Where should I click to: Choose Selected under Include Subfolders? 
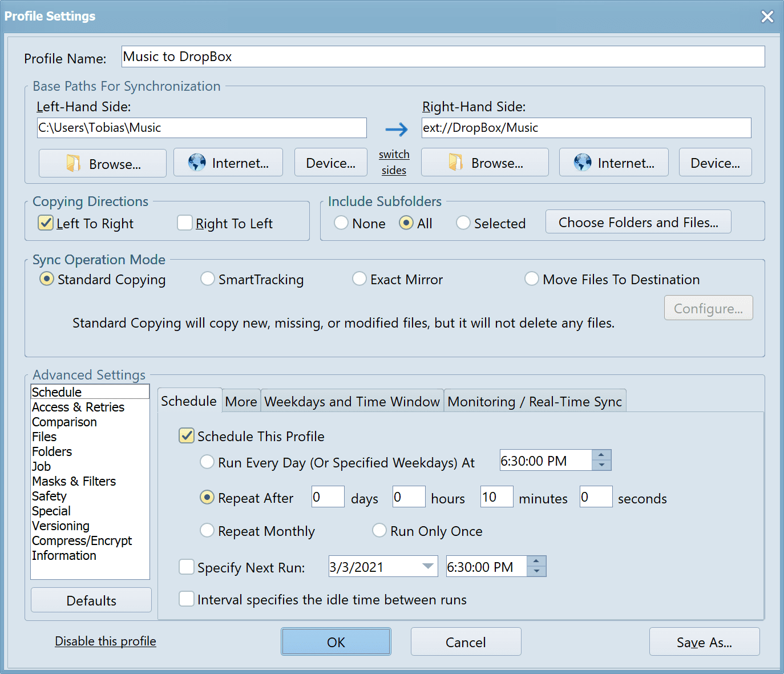point(463,223)
